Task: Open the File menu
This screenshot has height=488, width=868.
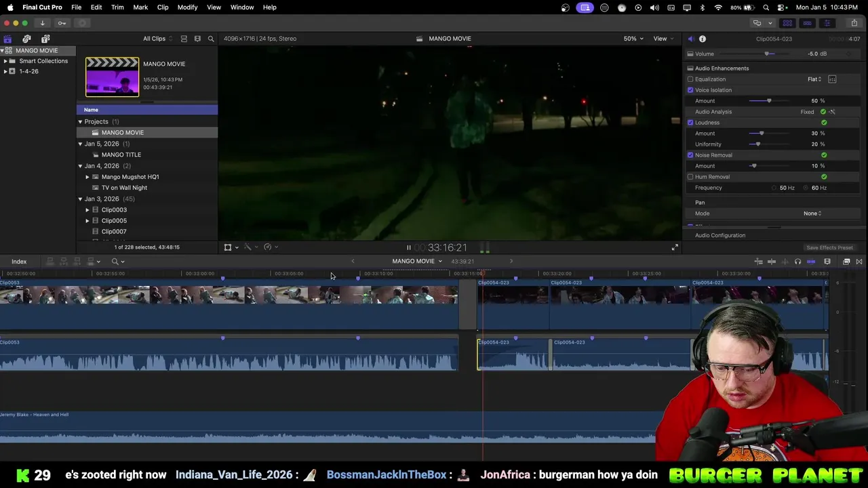Action: pos(77,7)
